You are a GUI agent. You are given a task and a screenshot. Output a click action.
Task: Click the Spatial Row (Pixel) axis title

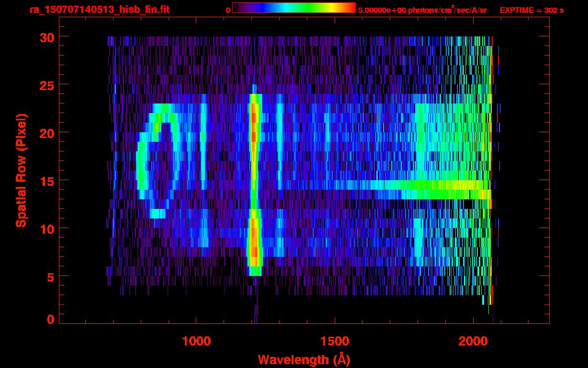tap(21, 171)
